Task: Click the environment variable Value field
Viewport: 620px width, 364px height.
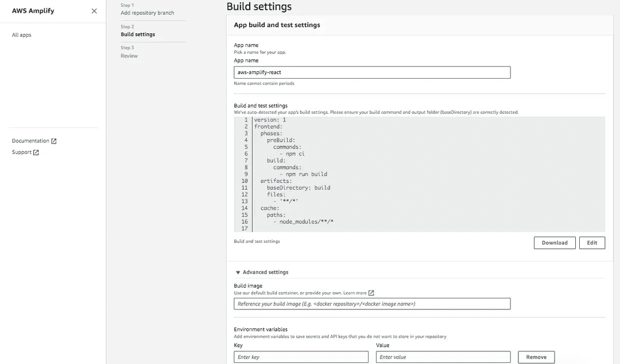Action: point(443,357)
